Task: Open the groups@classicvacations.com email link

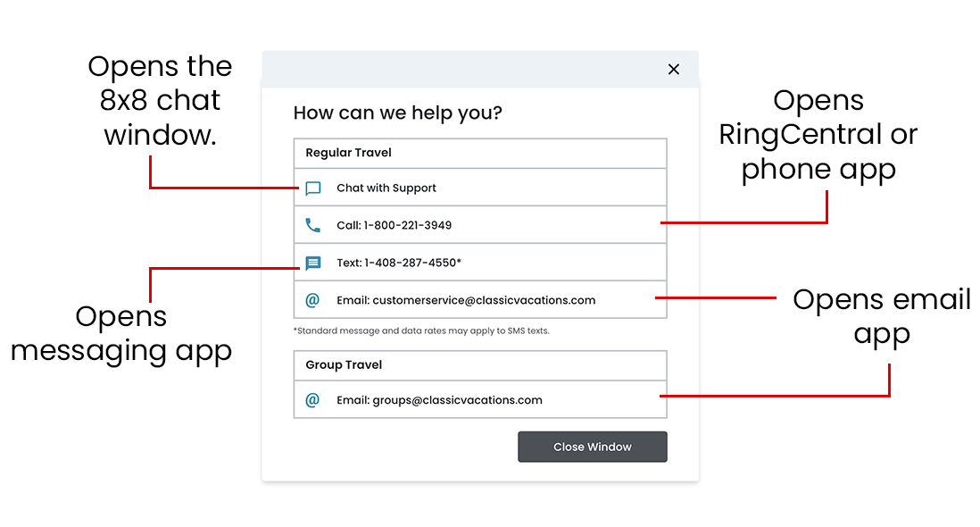Action: tap(439, 400)
